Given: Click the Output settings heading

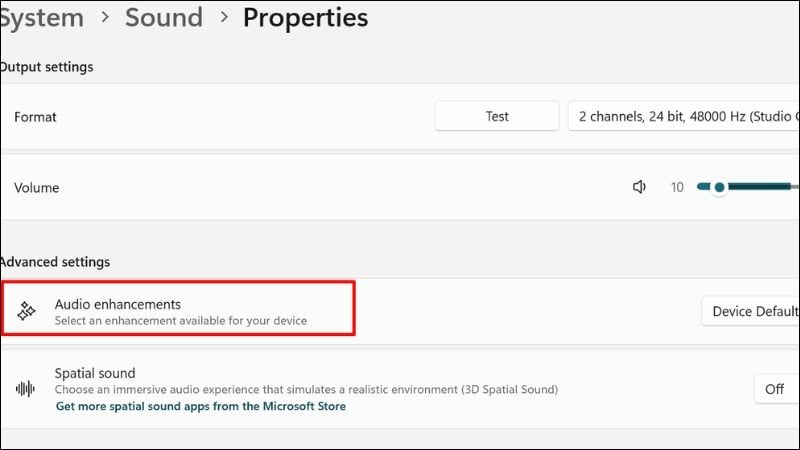Looking at the screenshot, I should pyautogui.click(x=46, y=67).
